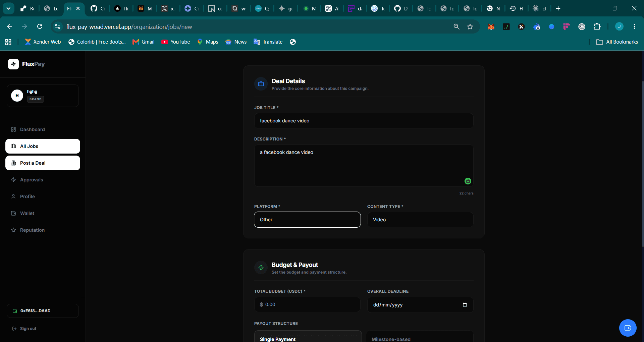Click the page vertical scrollbar
Screen dimensions: 644x342
pyautogui.click(x=642, y=164)
